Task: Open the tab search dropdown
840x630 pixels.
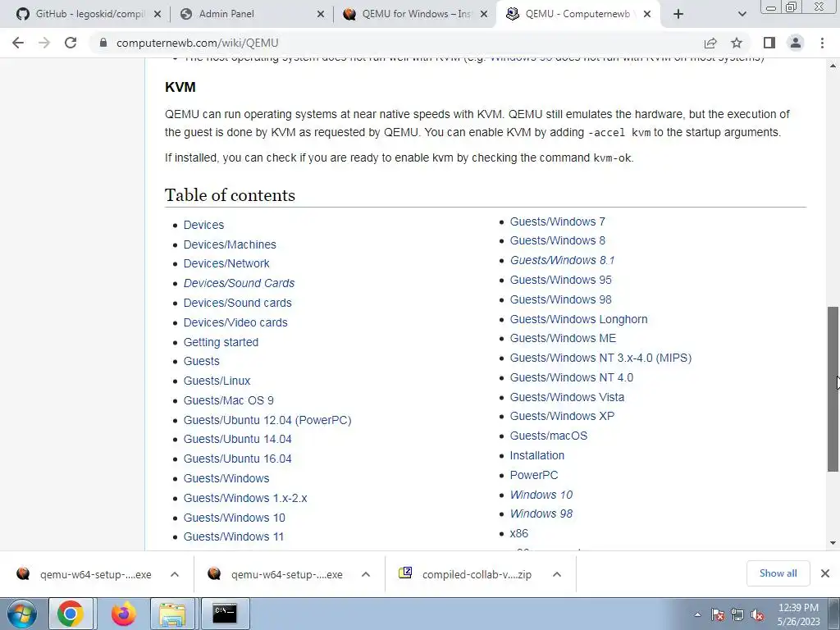Action: coord(742,14)
